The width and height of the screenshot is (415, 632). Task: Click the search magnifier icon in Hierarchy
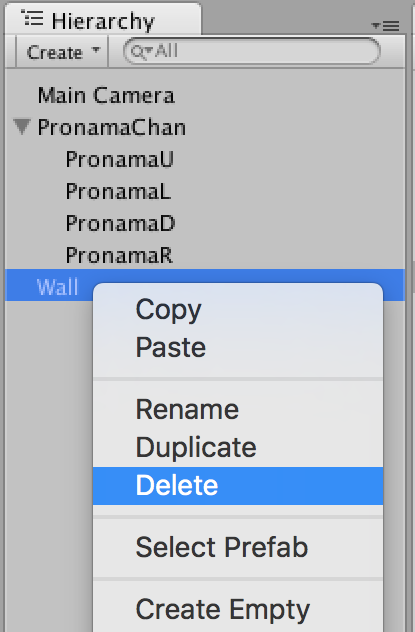click(x=137, y=52)
